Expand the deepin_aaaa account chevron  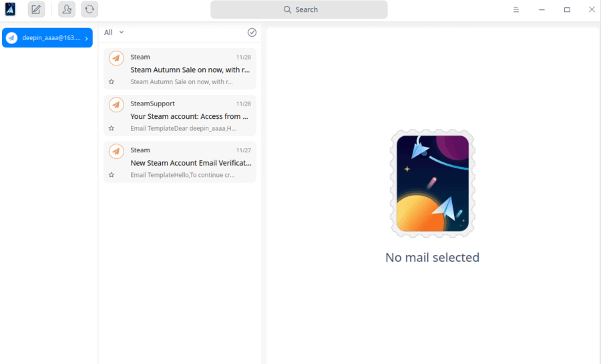coord(87,38)
